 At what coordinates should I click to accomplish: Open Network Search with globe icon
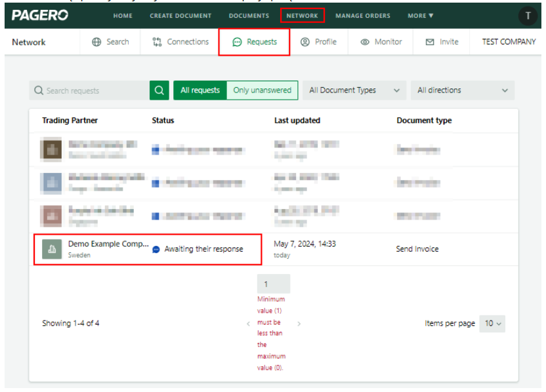click(110, 42)
